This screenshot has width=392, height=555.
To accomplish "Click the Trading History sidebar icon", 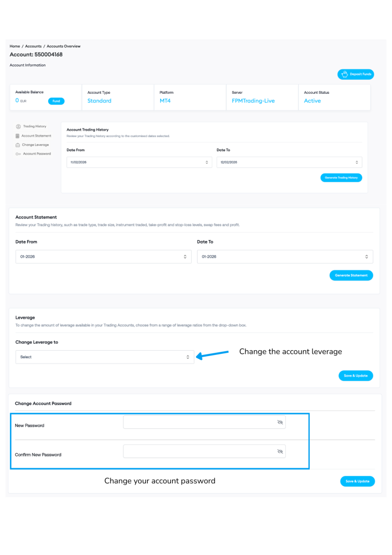I will pos(18,126).
